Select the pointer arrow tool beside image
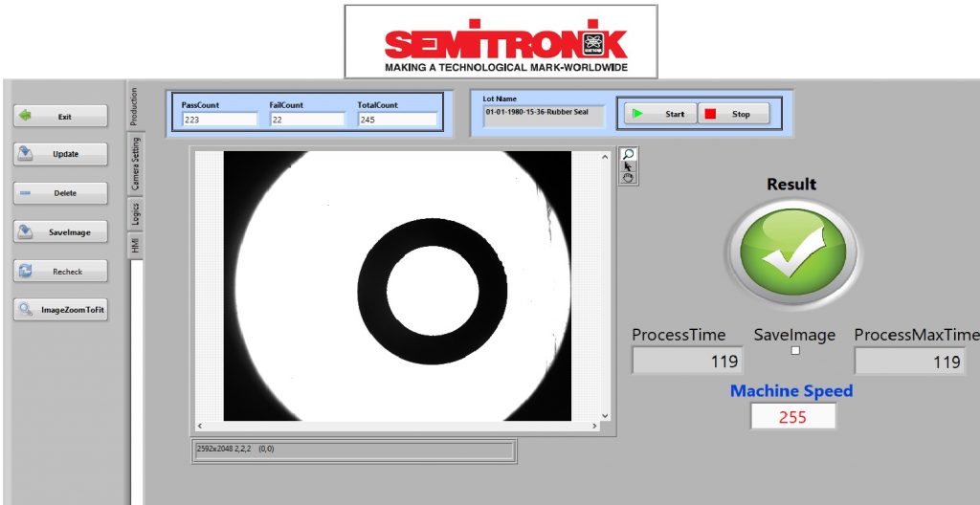980x505 pixels. pos(628,165)
